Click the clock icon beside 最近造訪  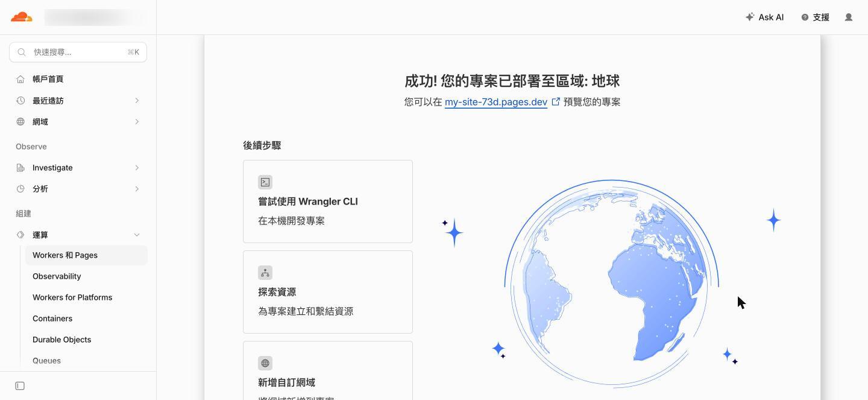tap(20, 100)
